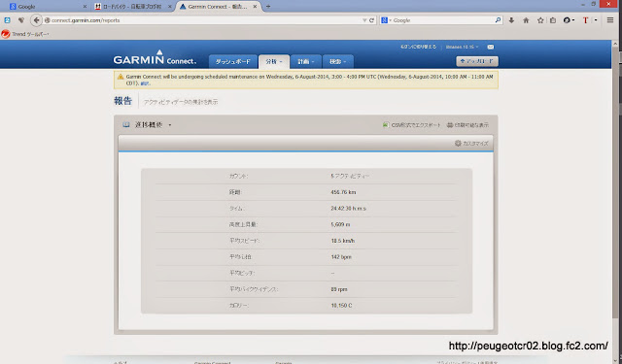Click the Garmin Connect logo
622x364 pixels.
point(155,58)
